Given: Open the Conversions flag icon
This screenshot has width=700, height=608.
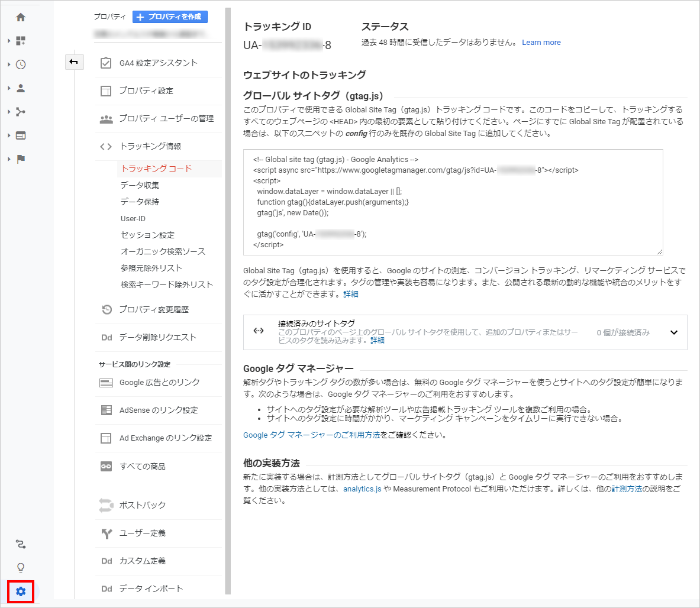Looking at the screenshot, I should 21,159.
